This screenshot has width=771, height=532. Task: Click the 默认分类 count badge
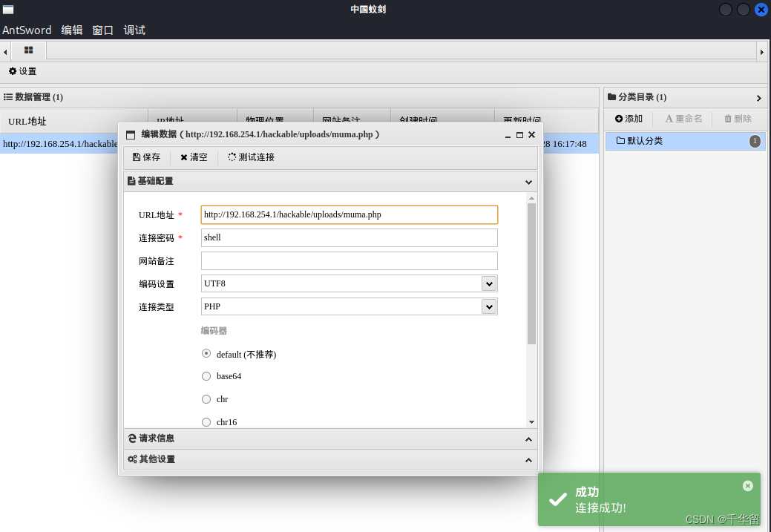(755, 142)
